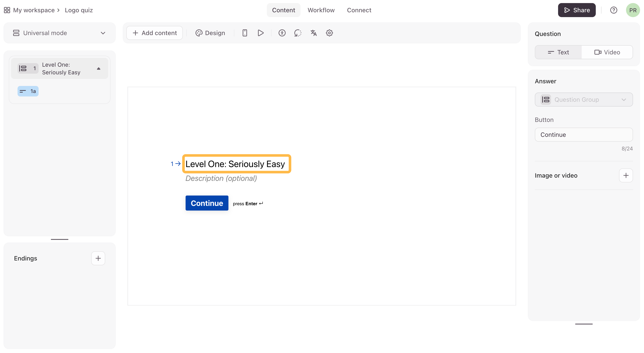Viewport: 644px width, 353px height.
Task: Open the accessibility checker icon
Action: click(282, 33)
